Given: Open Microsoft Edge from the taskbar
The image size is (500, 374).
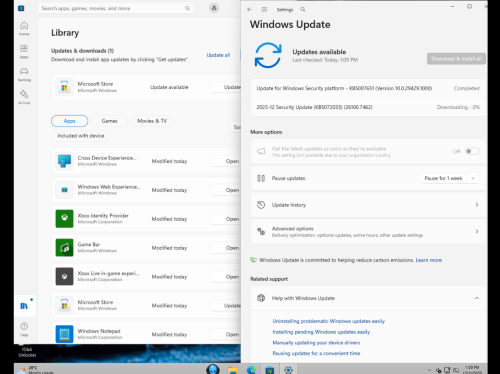Looking at the screenshot, I should (x=251, y=369).
